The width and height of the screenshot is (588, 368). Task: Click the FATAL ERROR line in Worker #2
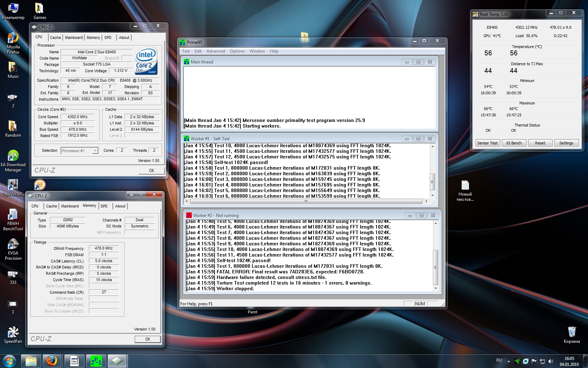coord(275,272)
